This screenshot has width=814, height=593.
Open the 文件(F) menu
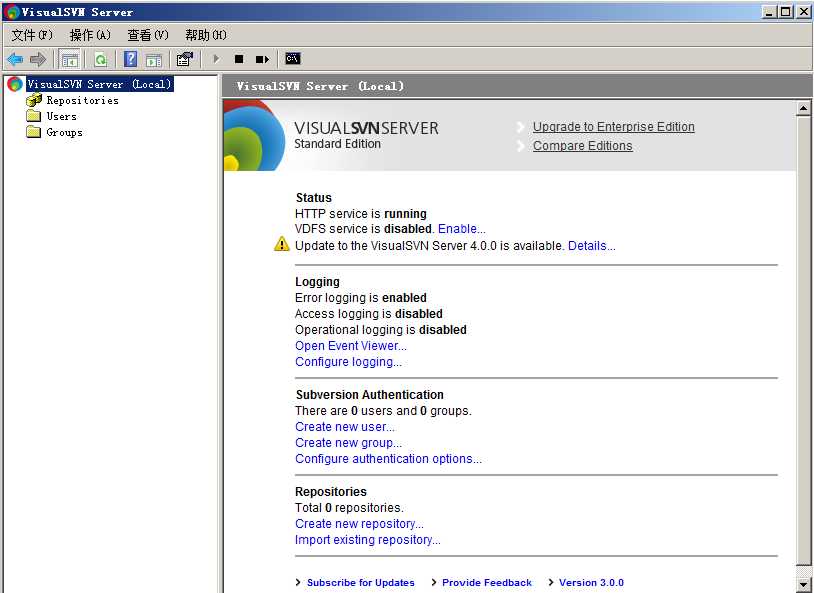[32, 35]
